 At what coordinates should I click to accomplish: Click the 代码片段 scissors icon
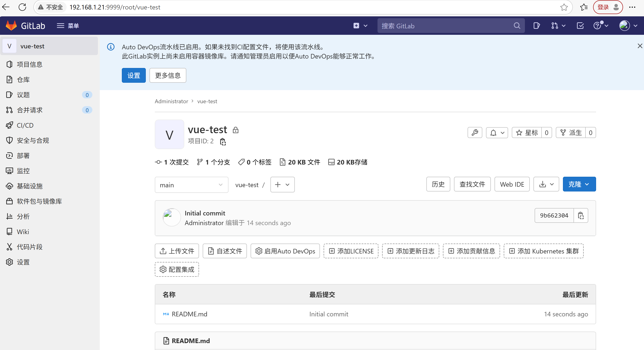tap(9, 247)
